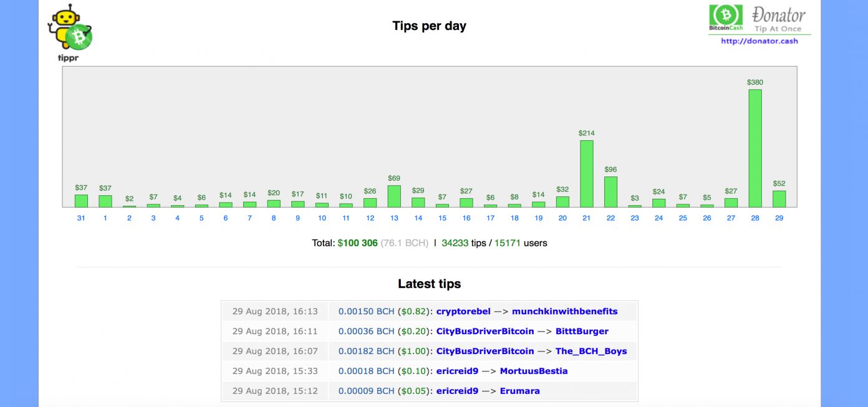Open day 9 link below chart
Viewport: 868px width, 407px height.
[297, 218]
